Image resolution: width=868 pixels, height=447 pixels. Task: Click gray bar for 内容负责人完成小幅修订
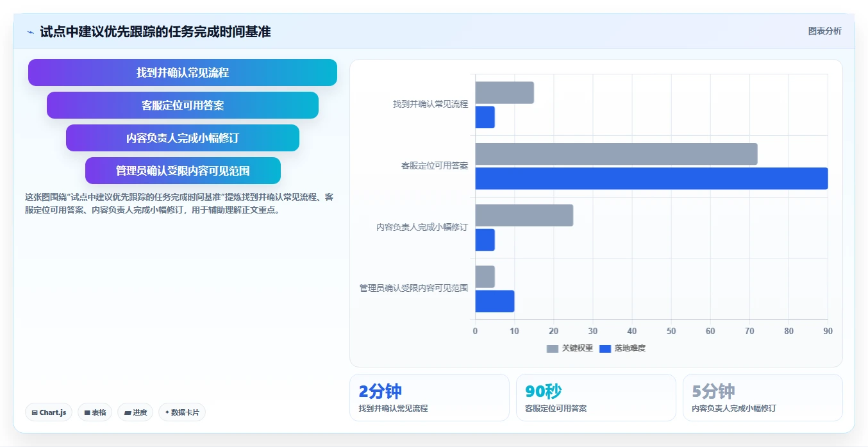coord(524,215)
